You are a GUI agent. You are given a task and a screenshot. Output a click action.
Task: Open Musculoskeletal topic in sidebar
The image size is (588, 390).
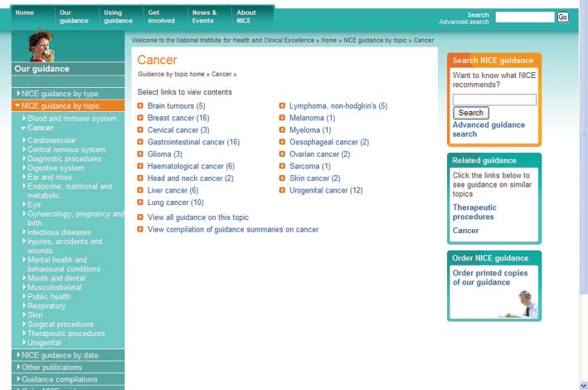(55, 287)
